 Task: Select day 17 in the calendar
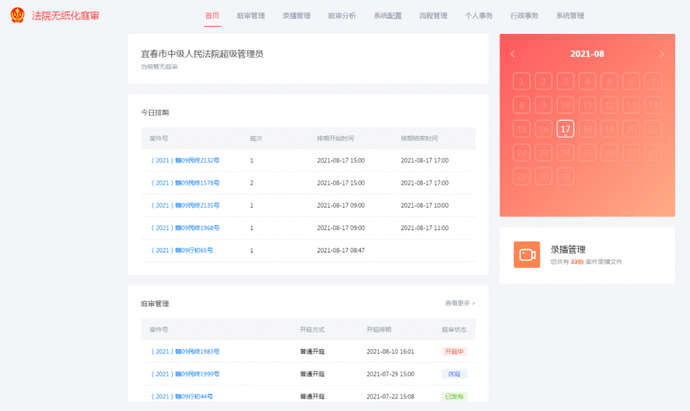point(565,129)
